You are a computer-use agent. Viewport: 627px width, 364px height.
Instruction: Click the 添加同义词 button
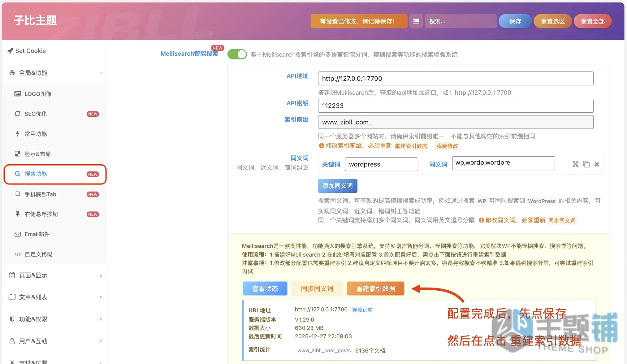pyautogui.click(x=338, y=186)
